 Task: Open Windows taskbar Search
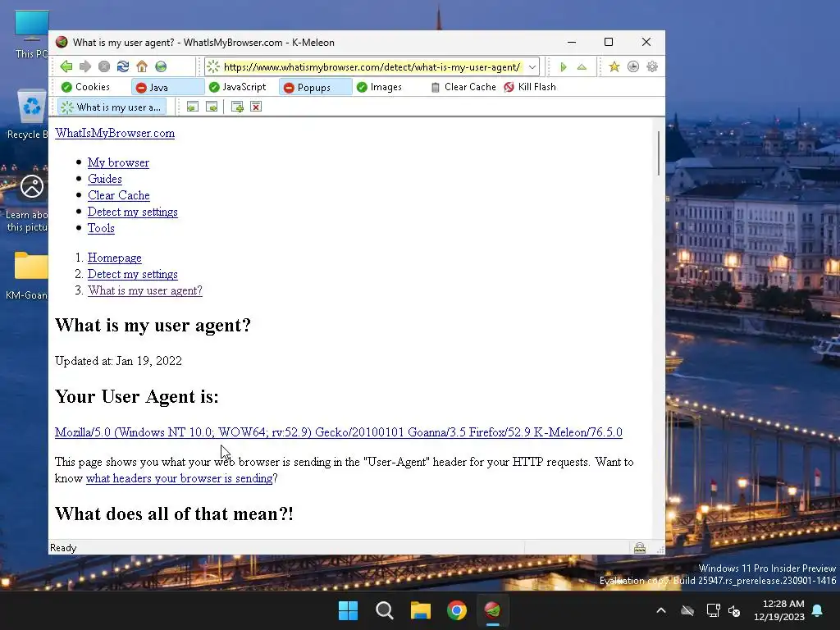pyautogui.click(x=384, y=610)
